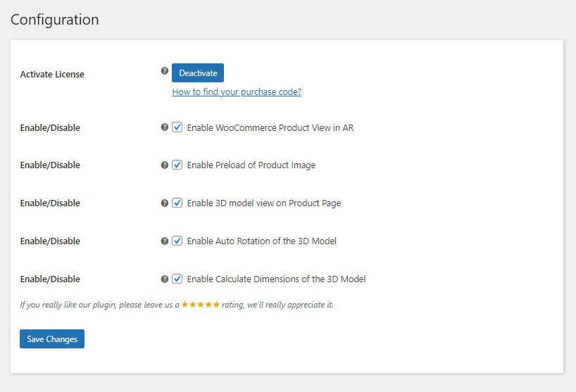Click the Enable WooCommerce Product View label

click(x=270, y=127)
